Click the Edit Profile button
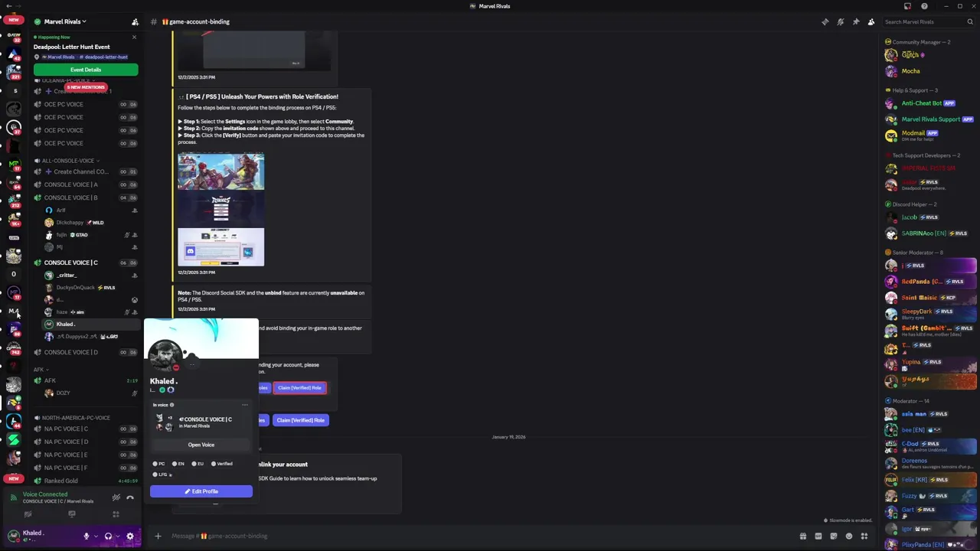The image size is (980, 551). (201, 491)
